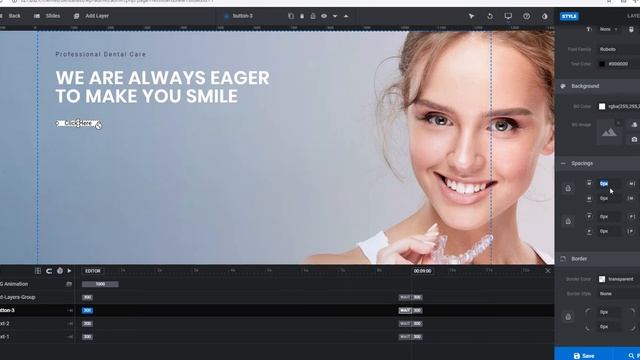The image size is (640, 360).
Task: Open the quick style droplet icon
Action: [544, 16]
